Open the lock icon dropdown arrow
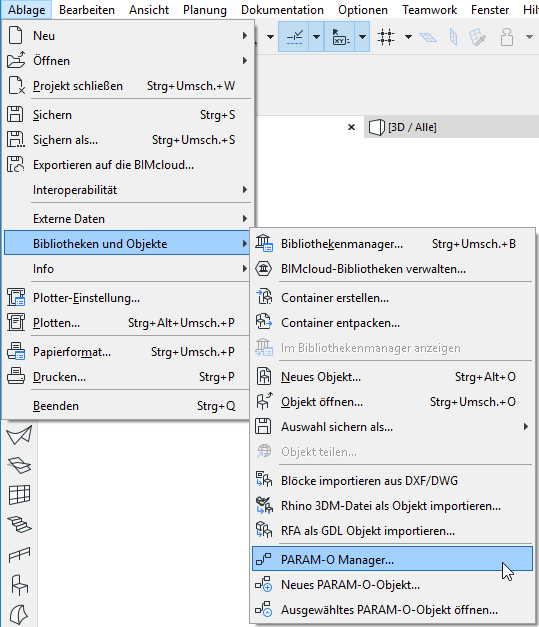539x627 pixels. [x=529, y=37]
